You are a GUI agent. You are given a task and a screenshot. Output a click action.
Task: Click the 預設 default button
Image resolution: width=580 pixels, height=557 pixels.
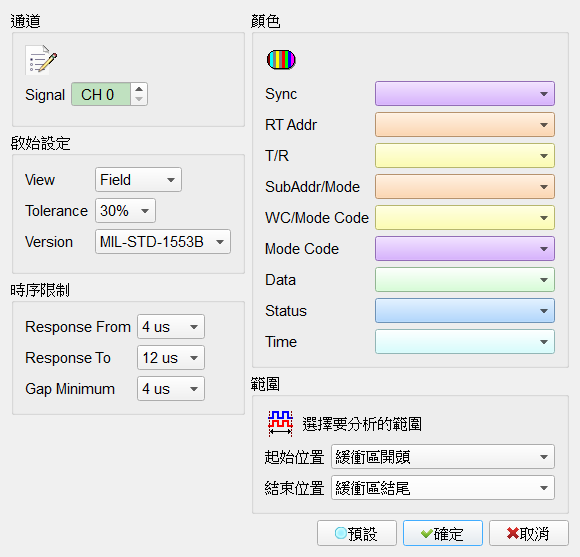pos(357,533)
